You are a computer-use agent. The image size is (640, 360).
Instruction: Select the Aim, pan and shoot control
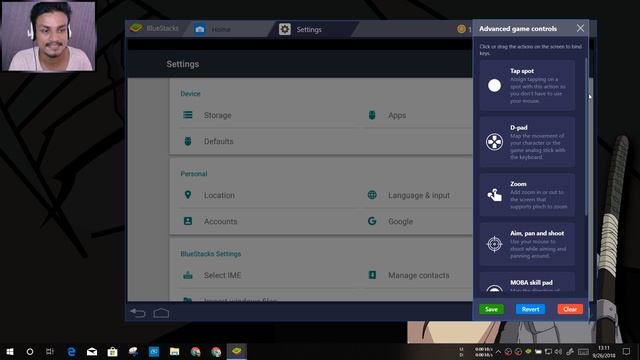coord(527,244)
